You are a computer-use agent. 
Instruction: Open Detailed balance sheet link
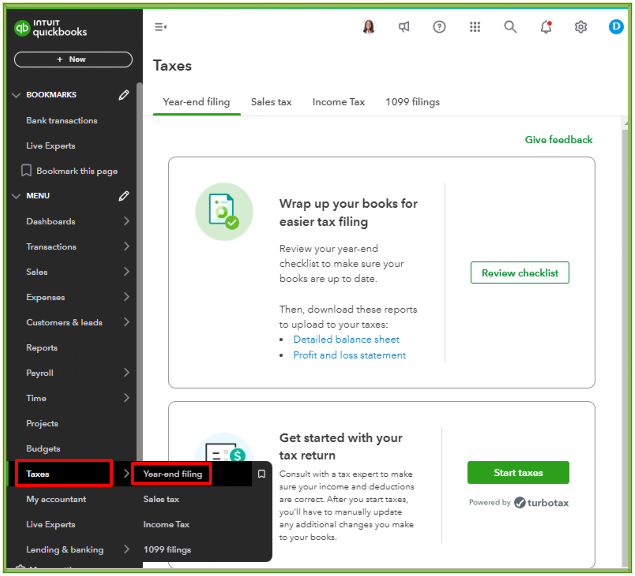pos(346,339)
